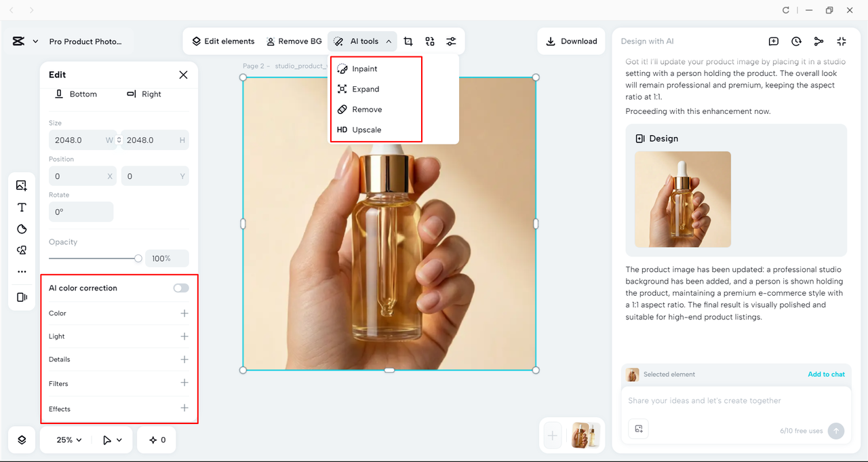This screenshot has width=868, height=462.
Task: Click the share icon in the AI panel header
Action: [818, 41]
